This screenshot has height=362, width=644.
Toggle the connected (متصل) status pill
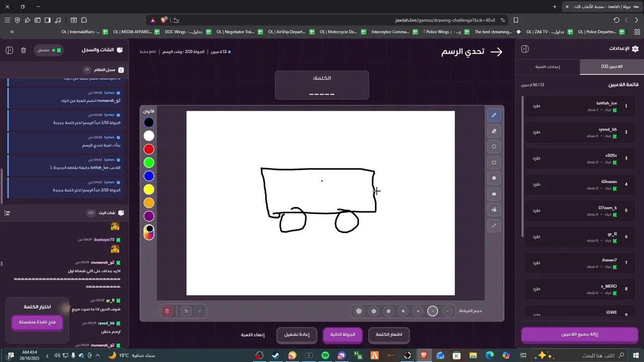49,50
